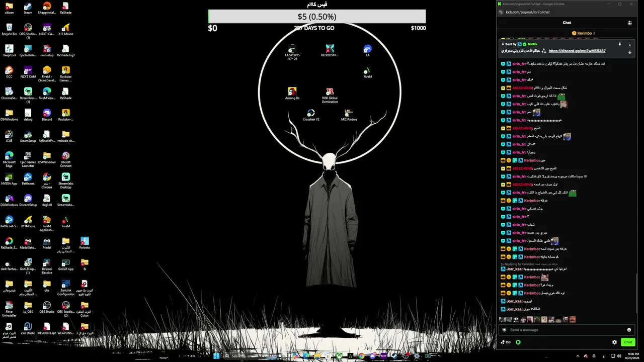Collapse the pinned message down arrow
Screen dimensions: 644x362
(x=629, y=52)
